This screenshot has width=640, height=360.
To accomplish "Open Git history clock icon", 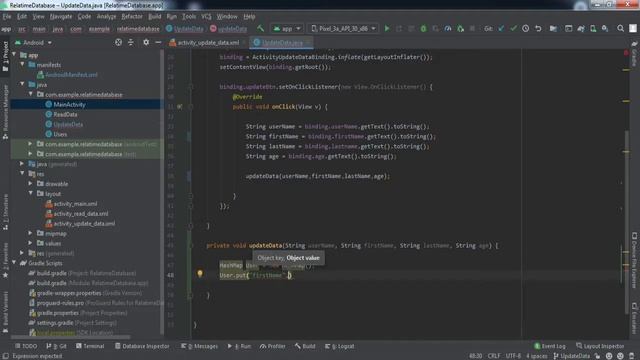I will [526, 29].
